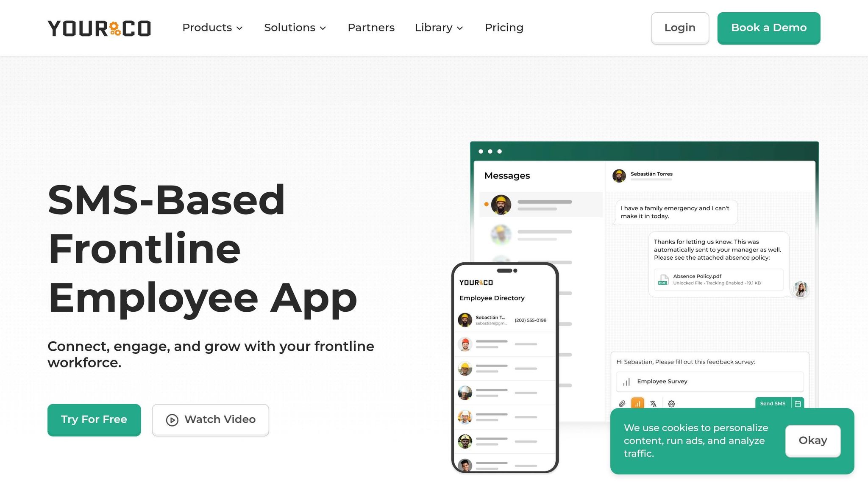The image size is (868, 488).
Task: Open the translate icon in the composer toolbar
Action: [x=653, y=404]
